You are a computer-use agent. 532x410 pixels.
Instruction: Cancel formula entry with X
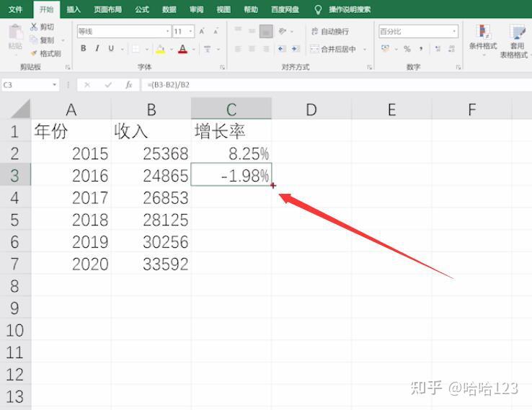pyautogui.click(x=87, y=85)
